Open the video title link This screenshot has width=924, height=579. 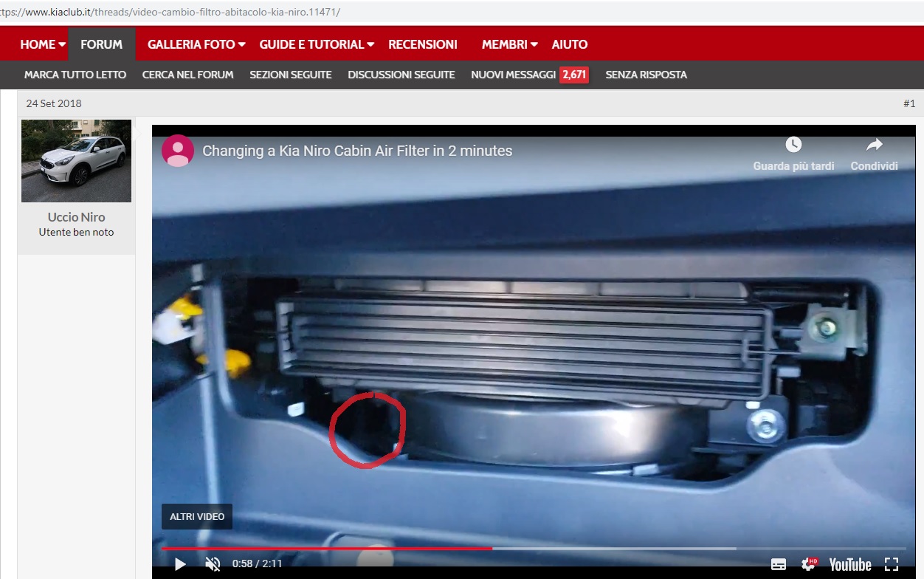click(357, 151)
